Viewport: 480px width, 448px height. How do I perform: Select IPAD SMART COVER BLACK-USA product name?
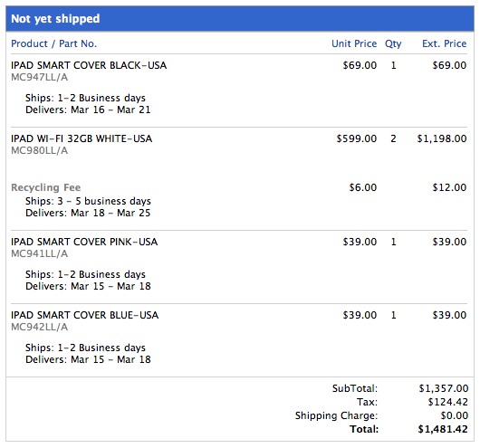[x=89, y=65]
